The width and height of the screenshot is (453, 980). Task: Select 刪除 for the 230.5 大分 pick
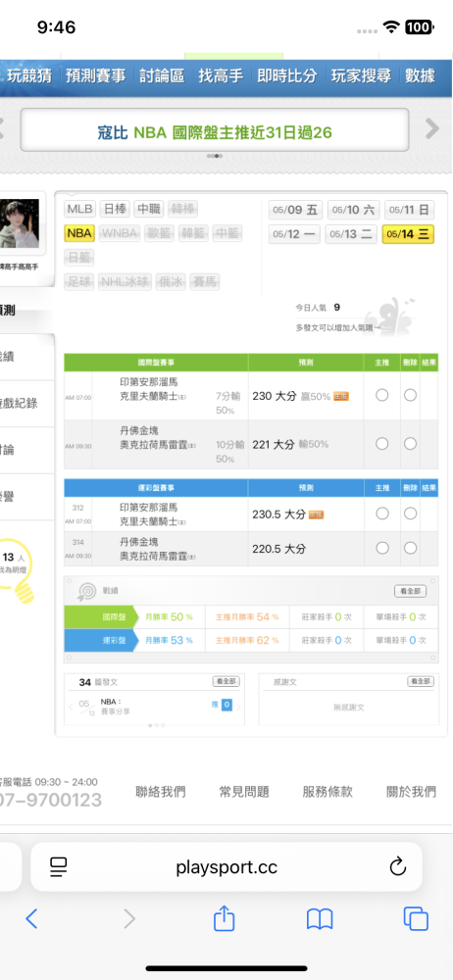(410, 514)
